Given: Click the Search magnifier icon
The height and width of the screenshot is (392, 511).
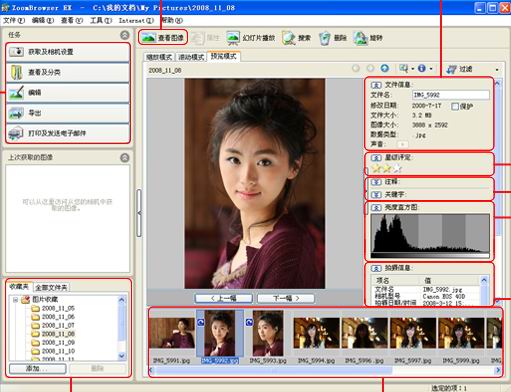Looking at the screenshot, I should coord(289,38).
